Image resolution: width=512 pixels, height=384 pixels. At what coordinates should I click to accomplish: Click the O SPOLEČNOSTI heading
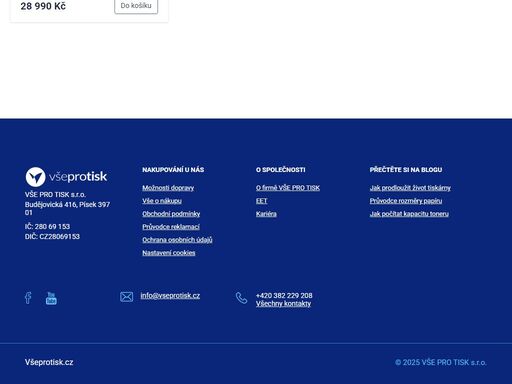(281, 170)
